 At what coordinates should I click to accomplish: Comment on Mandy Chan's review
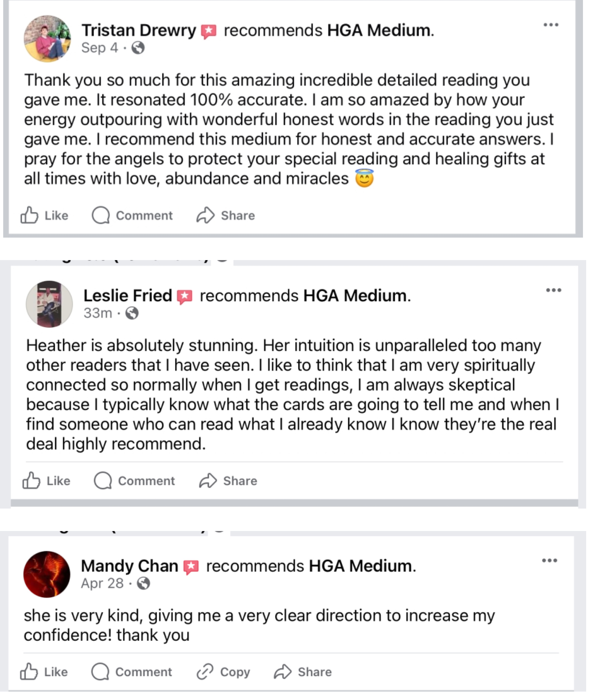click(x=132, y=672)
